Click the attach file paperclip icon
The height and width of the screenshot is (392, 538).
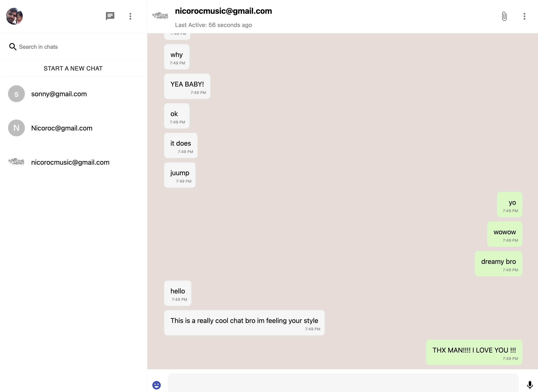pos(504,16)
